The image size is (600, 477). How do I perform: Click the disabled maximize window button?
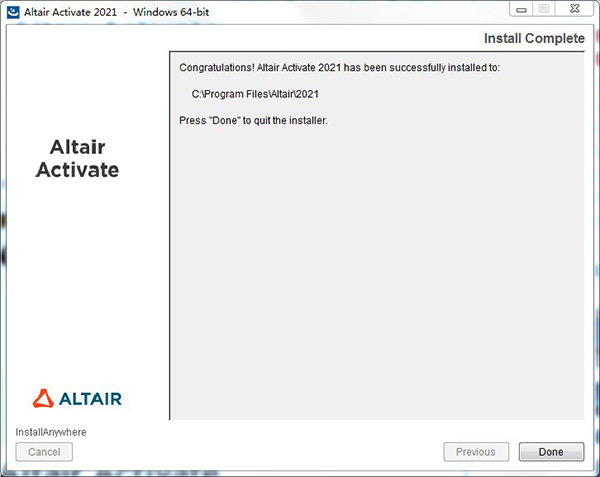544,9
